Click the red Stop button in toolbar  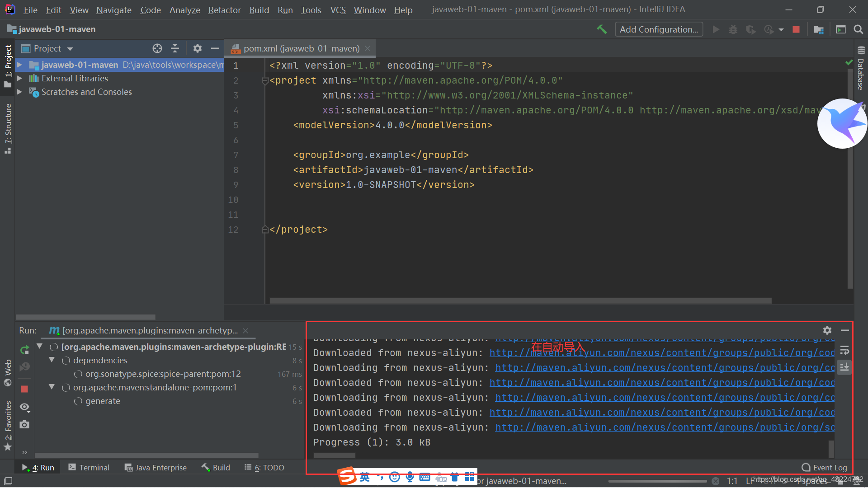[796, 29]
